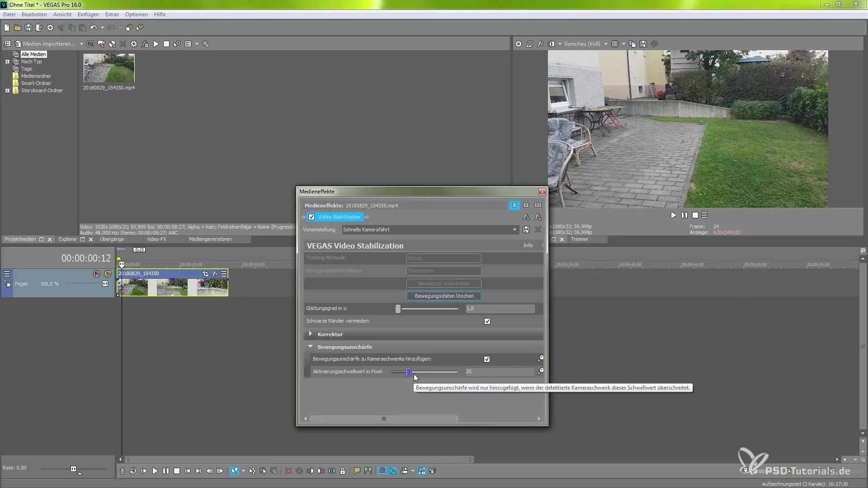Select the Smart-Ordner tree item
The image size is (868, 488).
[x=36, y=83]
